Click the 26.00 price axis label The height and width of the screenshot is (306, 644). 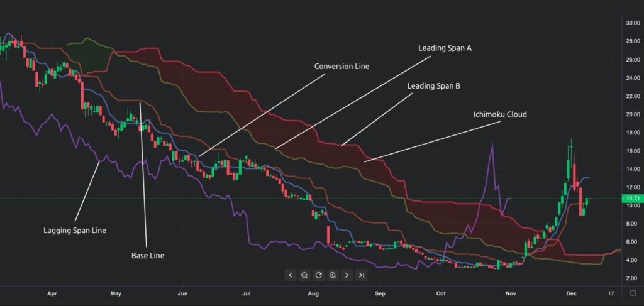pos(633,60)
